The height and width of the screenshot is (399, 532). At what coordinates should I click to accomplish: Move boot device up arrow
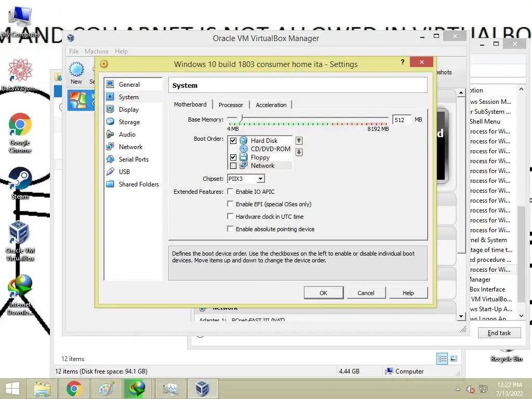[x=299, y=140]
